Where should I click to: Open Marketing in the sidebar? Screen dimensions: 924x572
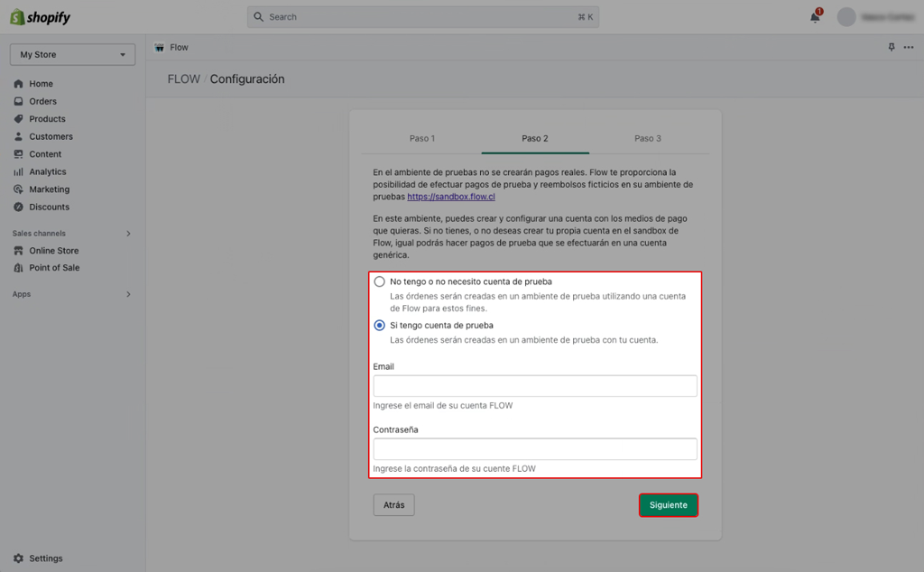click(x=50, y=189)
